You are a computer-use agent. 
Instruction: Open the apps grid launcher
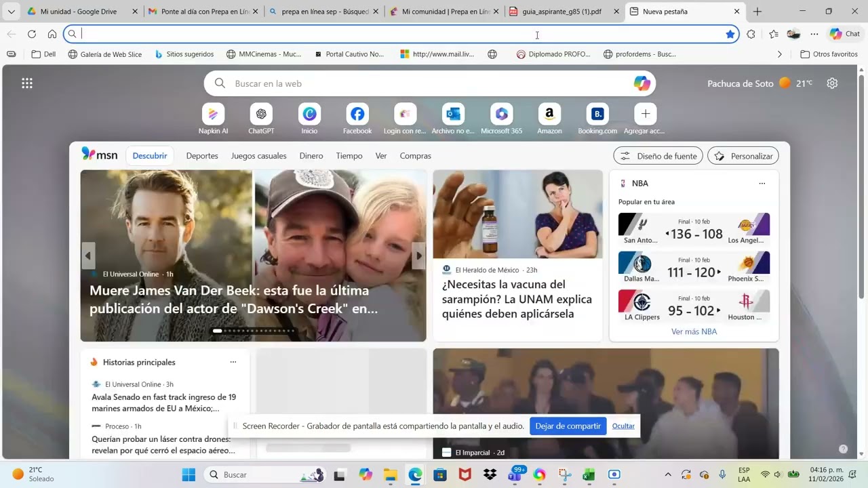coord(27,83)
